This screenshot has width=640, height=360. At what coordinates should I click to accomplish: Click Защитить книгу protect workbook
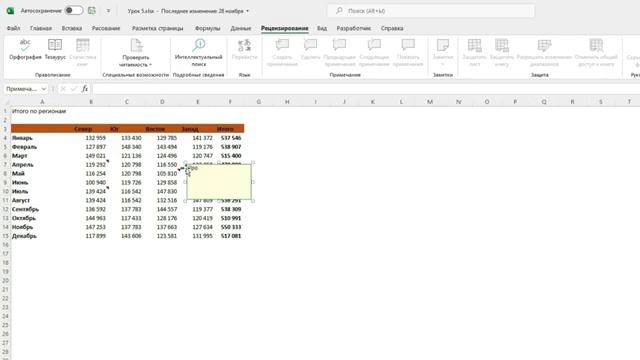(502, 53)
